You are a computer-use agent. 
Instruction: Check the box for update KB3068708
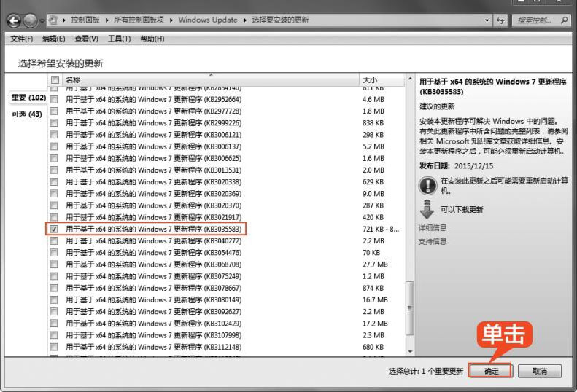[x=54, y=264]
